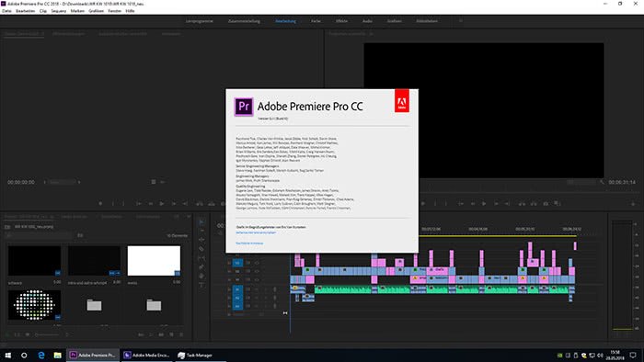The height and width of the screenshot is (362, 644).
Task: Select the Selection tool in tools panel
Action: pyautogui.click(x=201, y=222)
